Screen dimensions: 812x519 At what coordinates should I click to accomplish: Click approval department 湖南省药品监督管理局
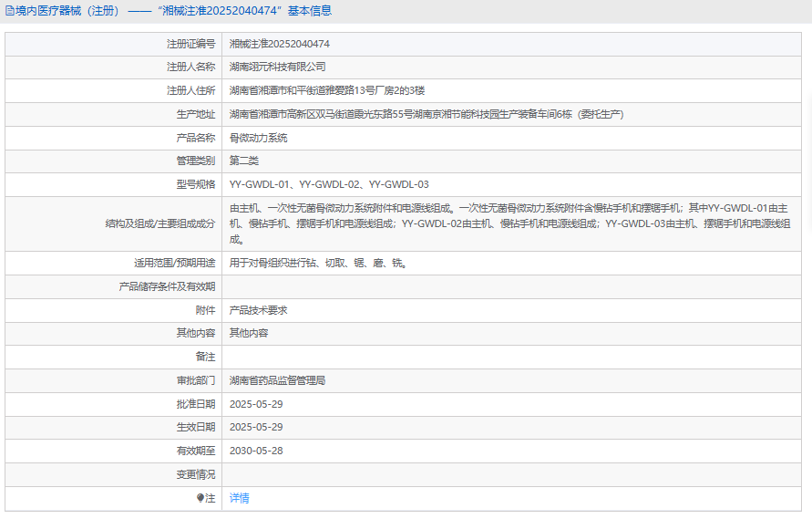(x=278, y=380)
